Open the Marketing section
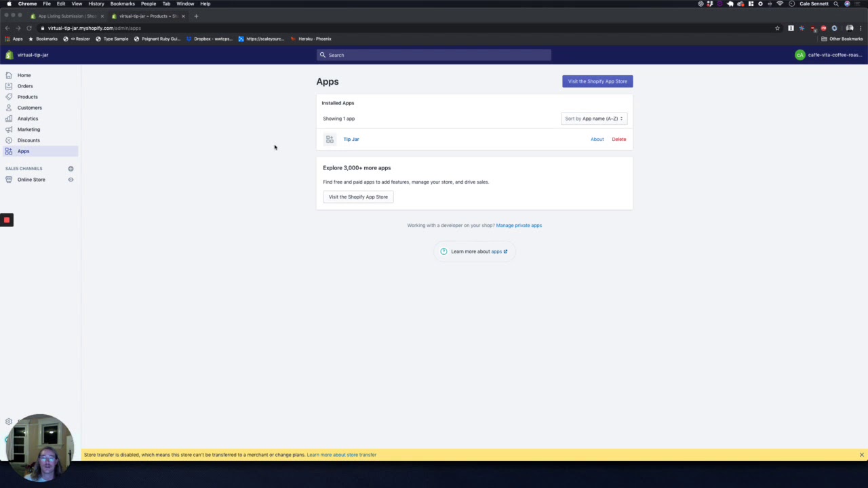Image resolution: width=868 pixels, height=488 pixels. [x=28, y=129]
